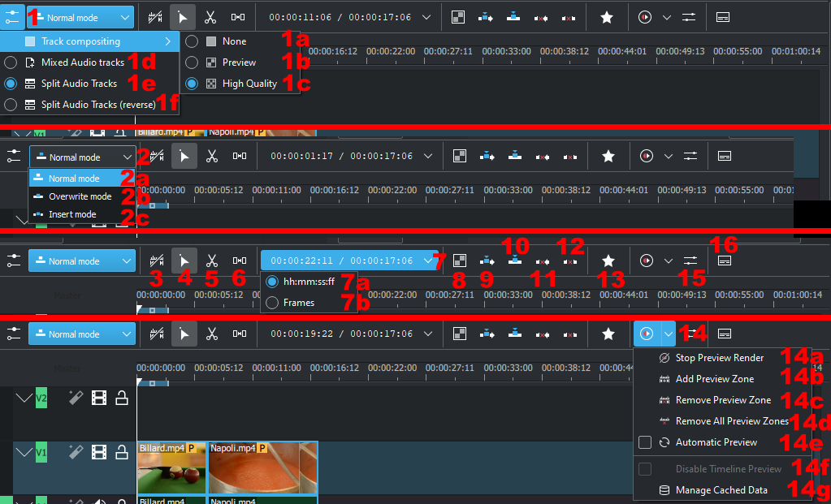This screenshot has width=831, height=504.
Task: Lock the V2 track
Action: pyautogui.click(x=122, y=398)
